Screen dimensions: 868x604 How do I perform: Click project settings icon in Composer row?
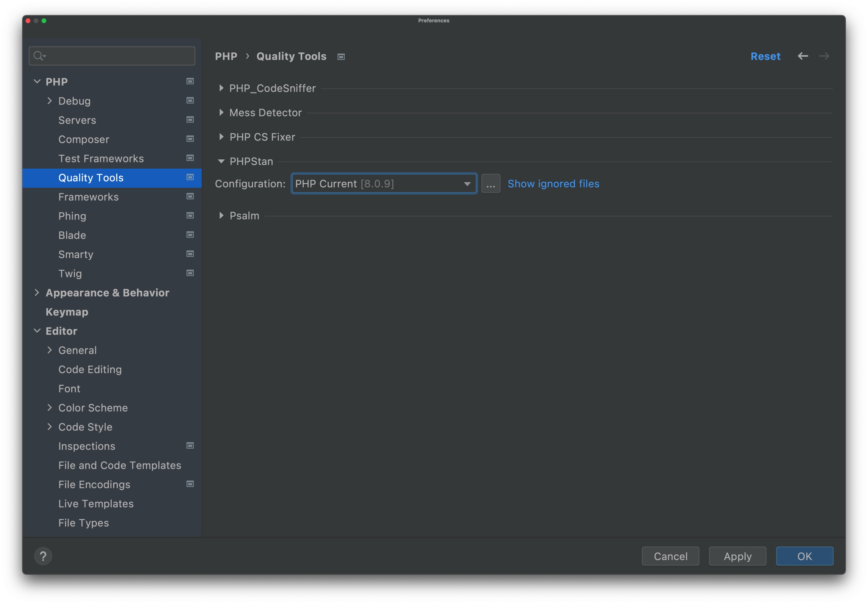pyautogui.click(x=190, y=139)
